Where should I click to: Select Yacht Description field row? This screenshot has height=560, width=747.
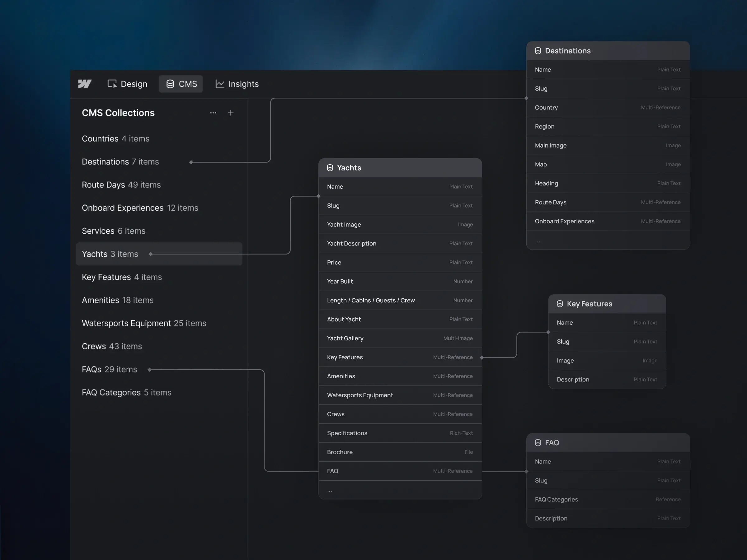(400, 243)
